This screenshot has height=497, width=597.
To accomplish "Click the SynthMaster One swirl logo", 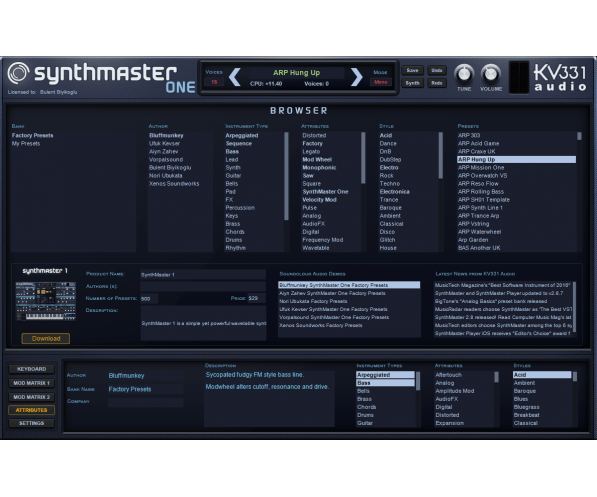I will [18, 73].
